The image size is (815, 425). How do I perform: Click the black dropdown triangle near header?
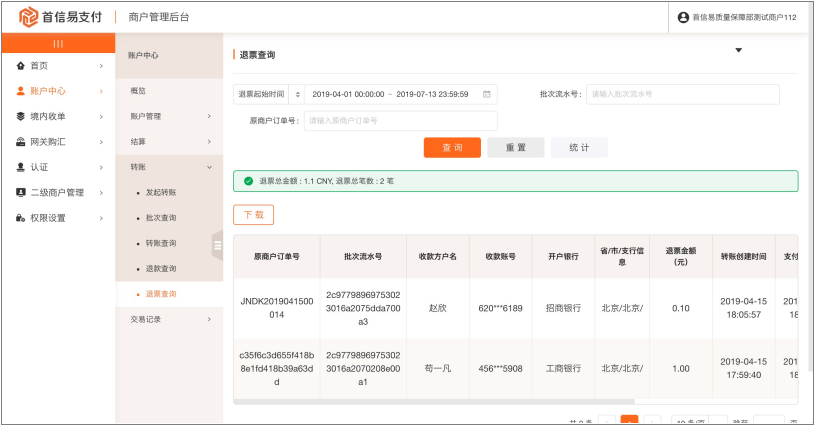pyautogui.click(x=738, y=50)
